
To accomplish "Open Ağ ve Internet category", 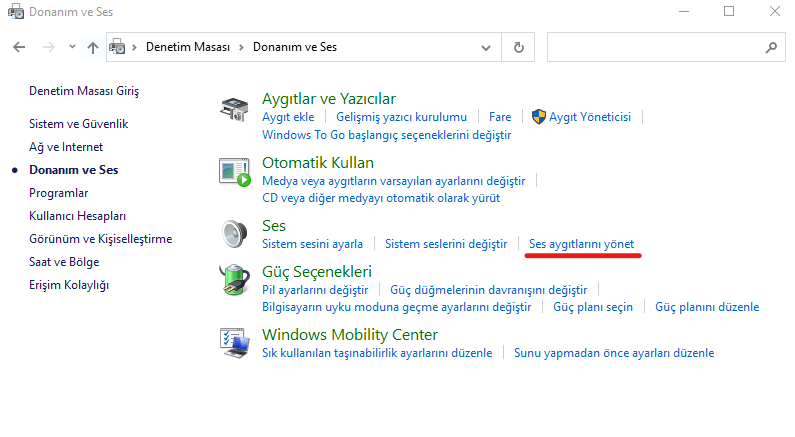I will [x=66, y=147].
